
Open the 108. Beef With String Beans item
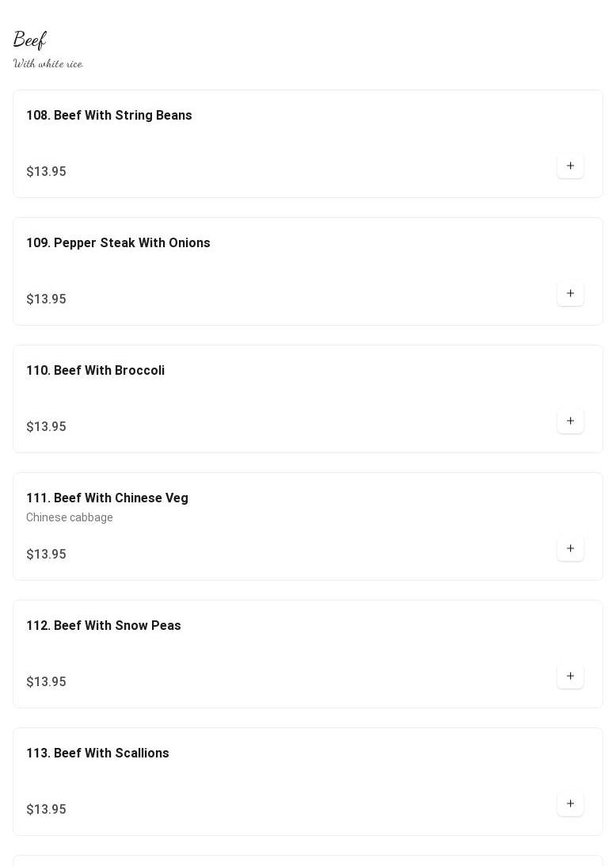[109, 116]
